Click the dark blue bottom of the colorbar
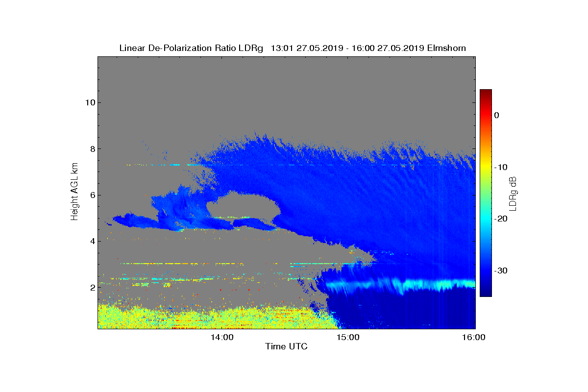The image size is (588, 392). pyautogui.click(x=486, y=292)
